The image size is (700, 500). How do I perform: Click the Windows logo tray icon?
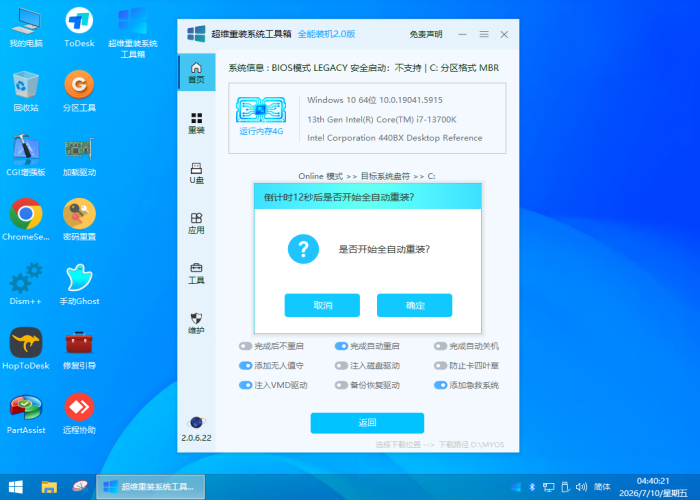pos(516,487)
